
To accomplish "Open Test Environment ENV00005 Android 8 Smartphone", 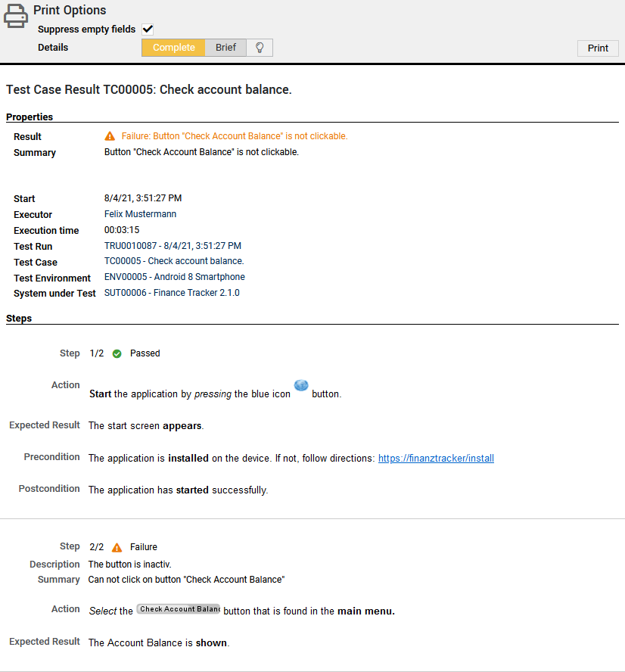I will [174, 277].
